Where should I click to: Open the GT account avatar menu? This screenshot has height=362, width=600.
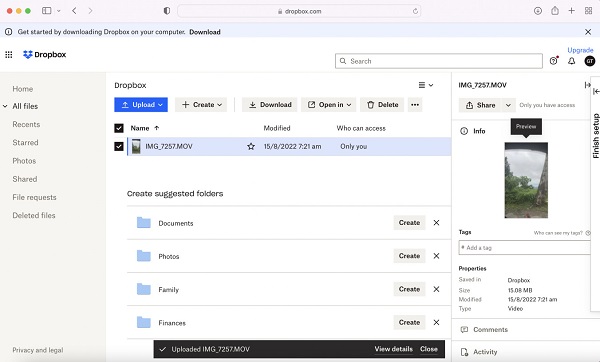pos(590,61)
